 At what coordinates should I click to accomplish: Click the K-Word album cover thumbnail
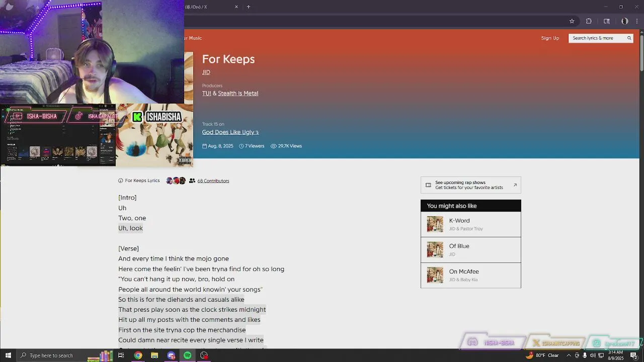coord(435,224)
